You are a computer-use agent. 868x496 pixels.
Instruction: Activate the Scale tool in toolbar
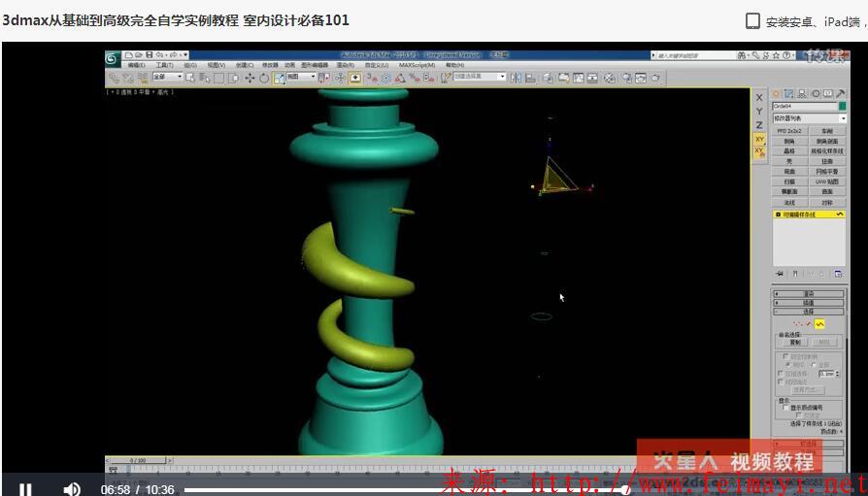coord(279,78)
